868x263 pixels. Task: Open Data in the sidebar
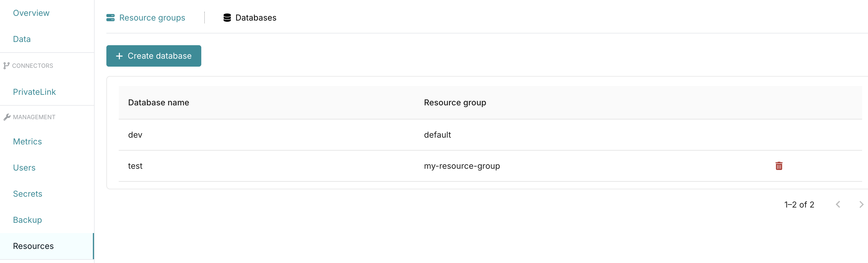point(21,39)
